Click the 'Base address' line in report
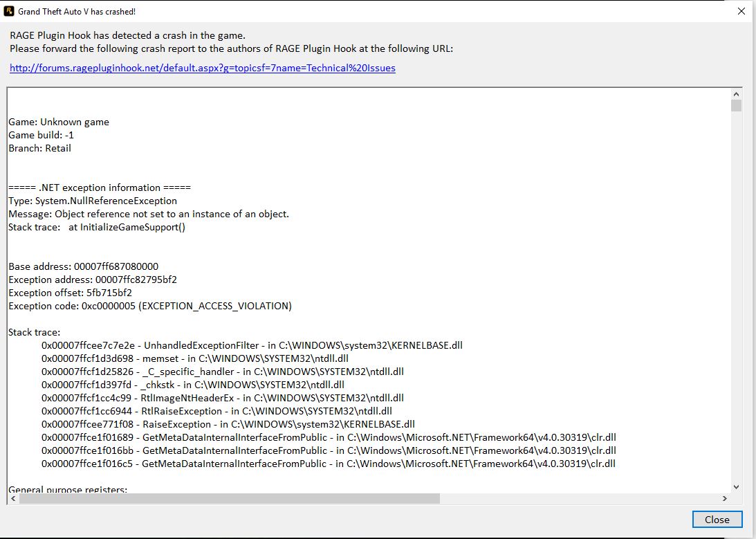 coord(84,266)
